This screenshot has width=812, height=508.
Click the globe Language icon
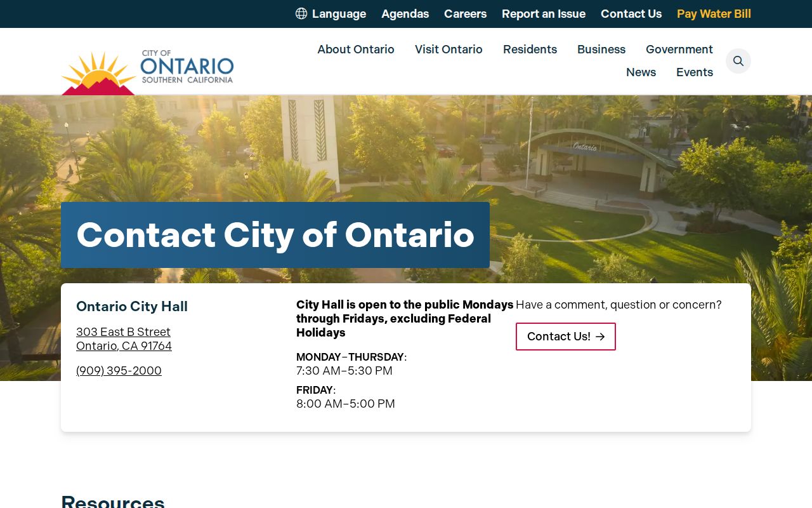coord(301,13)
